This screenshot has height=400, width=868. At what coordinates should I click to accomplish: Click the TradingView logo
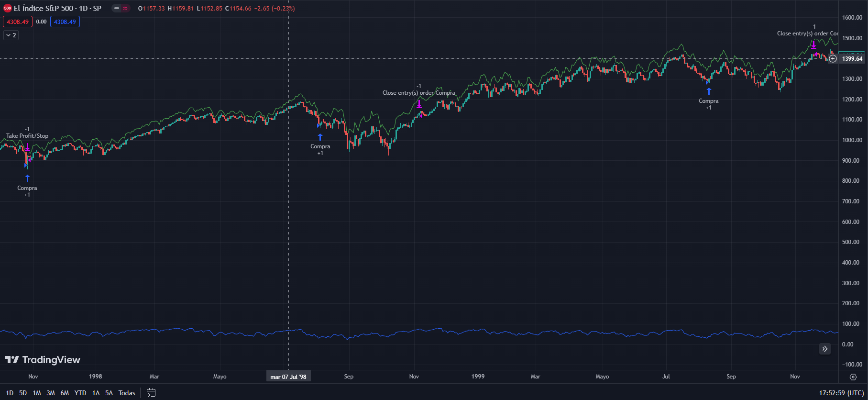[x=42, y=360]
